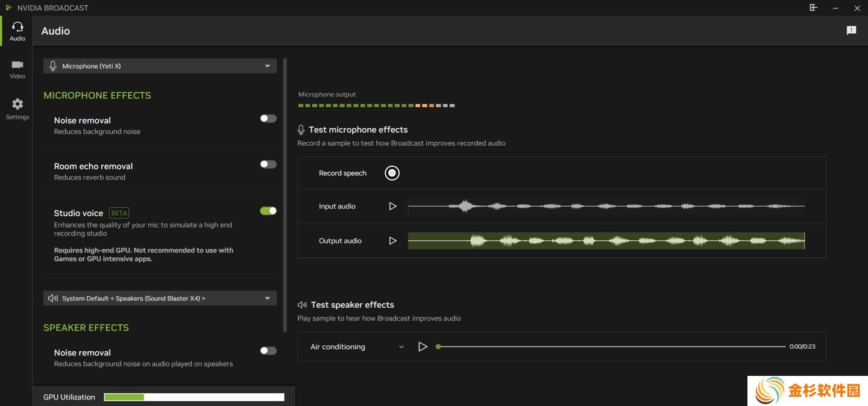
Task: Click the 'NVIDIA BROADCAST' window title
Action: tap(53, 8)
